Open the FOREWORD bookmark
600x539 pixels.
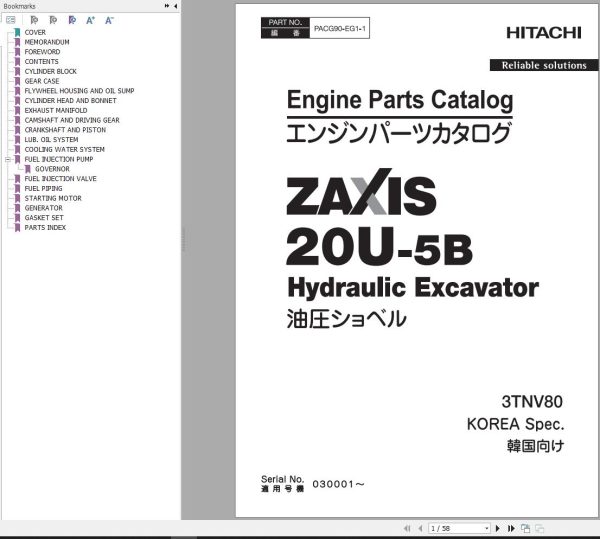(x=42, y=52)
